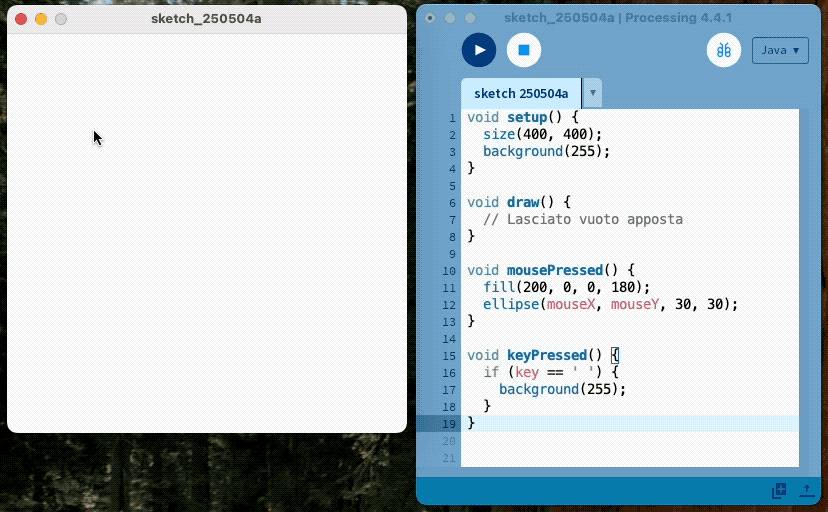Click the Processing window's zoom button

pos(470,18)
